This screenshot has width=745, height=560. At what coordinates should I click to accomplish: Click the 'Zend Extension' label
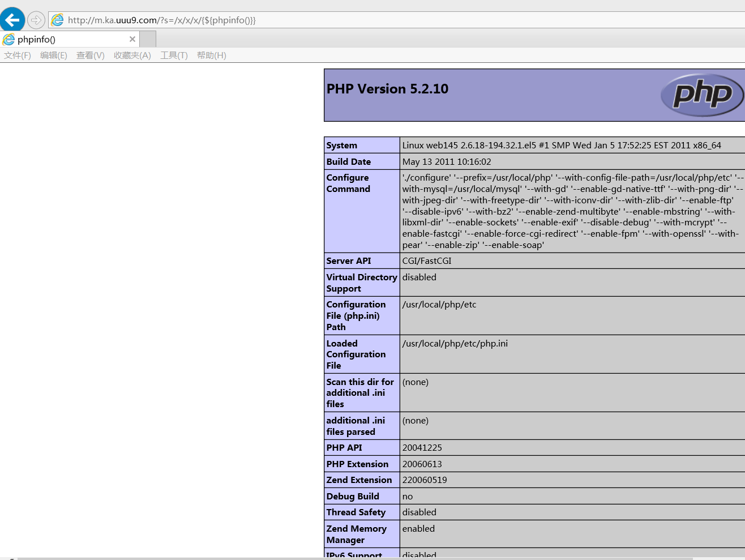coord(359,480)
